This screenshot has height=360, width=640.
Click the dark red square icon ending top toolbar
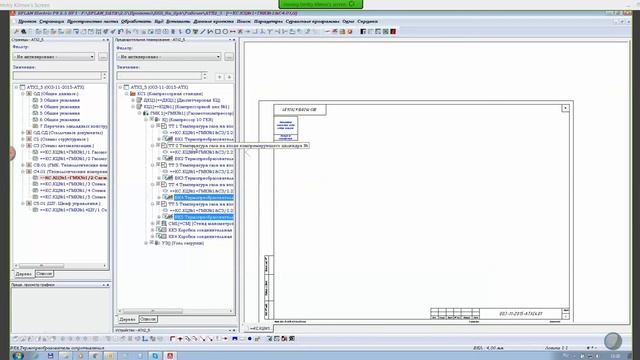[393, 31]
